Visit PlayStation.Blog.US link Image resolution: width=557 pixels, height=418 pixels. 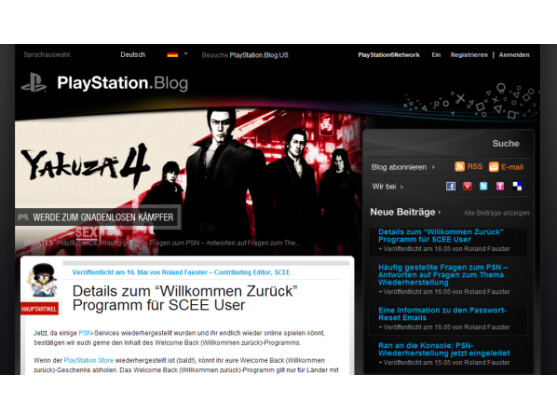pos(259,55)
